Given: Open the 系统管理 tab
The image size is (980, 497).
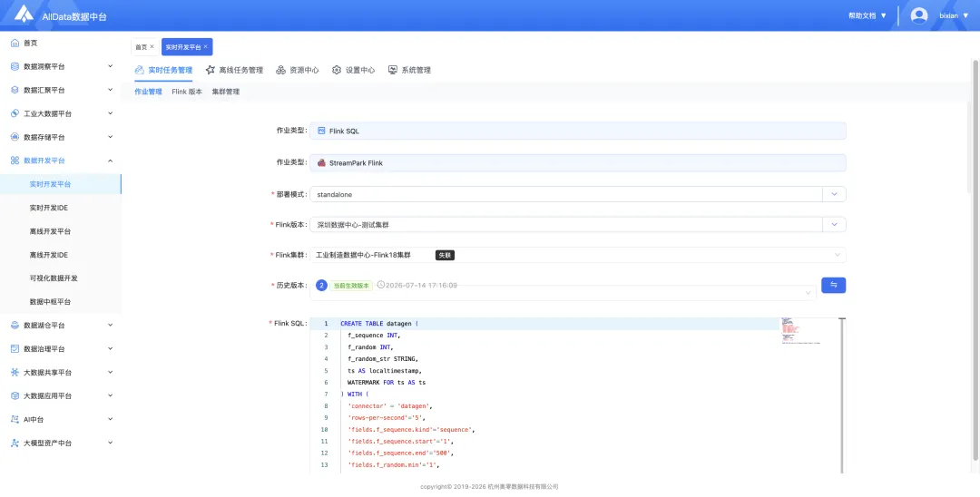Looking at the screenshot, I should coord(409,70).
